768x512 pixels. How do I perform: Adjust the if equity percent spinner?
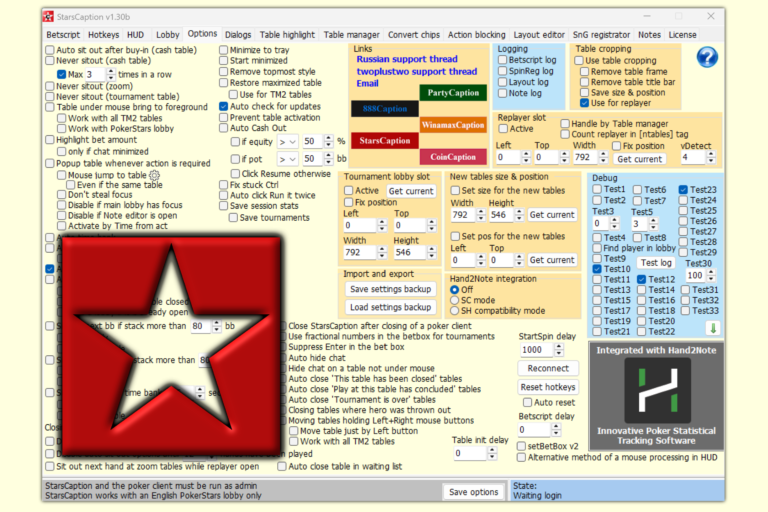pyautogui.click(x=329, y=142)
